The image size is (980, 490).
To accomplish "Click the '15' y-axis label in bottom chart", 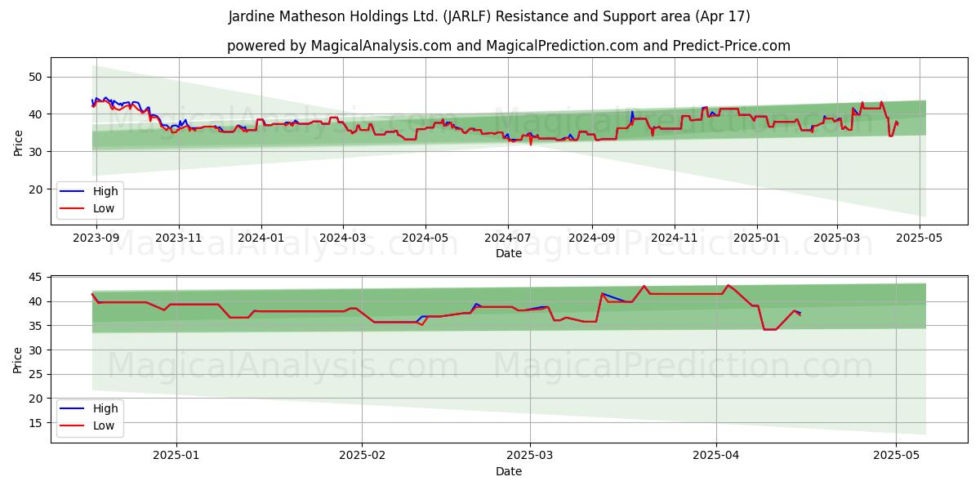I will [36, 423].
